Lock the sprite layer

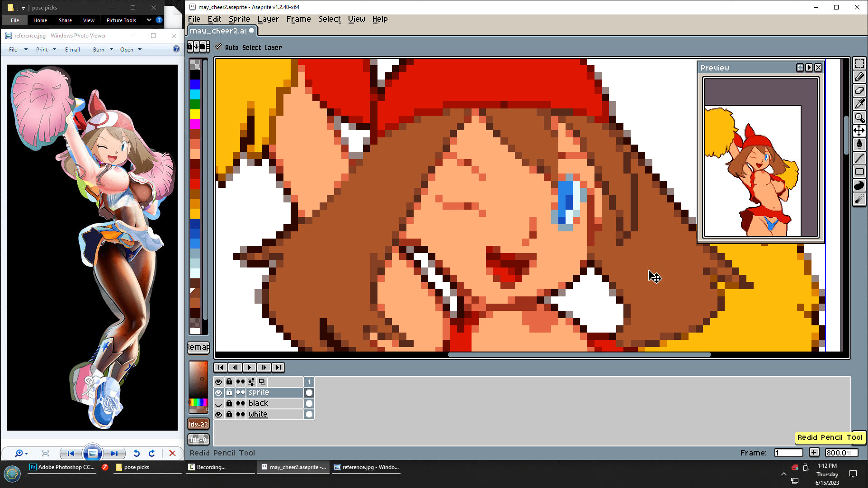(229, 393)
